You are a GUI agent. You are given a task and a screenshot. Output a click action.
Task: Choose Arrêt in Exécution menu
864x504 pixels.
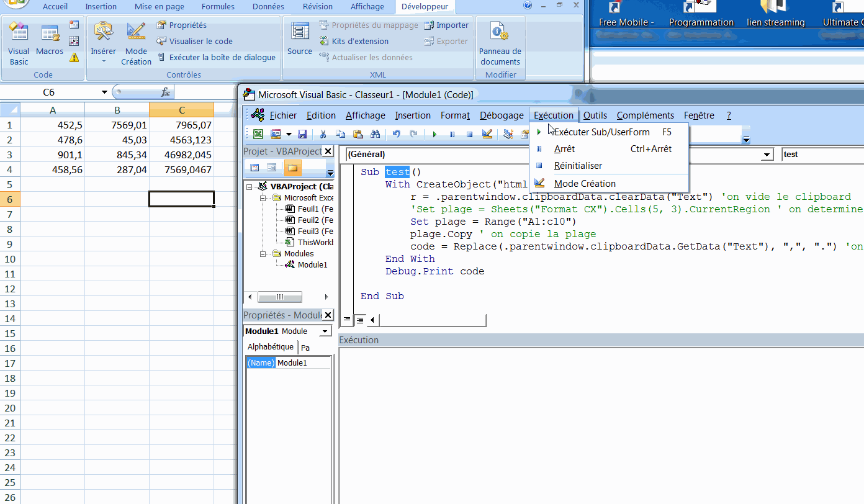point(609,149)
